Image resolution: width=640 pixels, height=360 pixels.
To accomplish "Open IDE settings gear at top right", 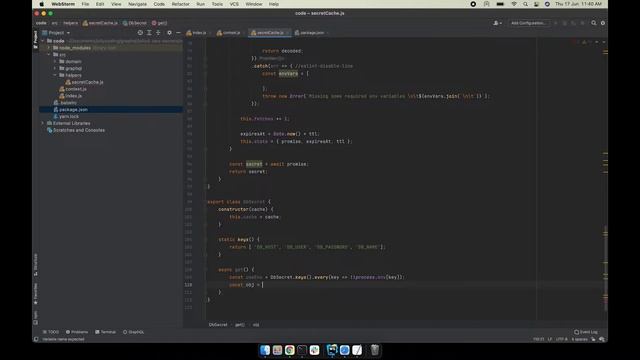I will point(603,23).
